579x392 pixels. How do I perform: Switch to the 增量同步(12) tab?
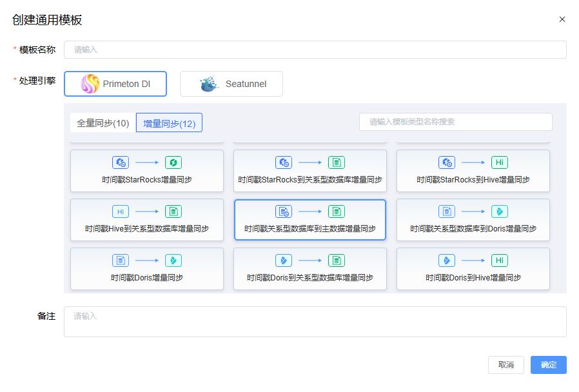point(168,122)
